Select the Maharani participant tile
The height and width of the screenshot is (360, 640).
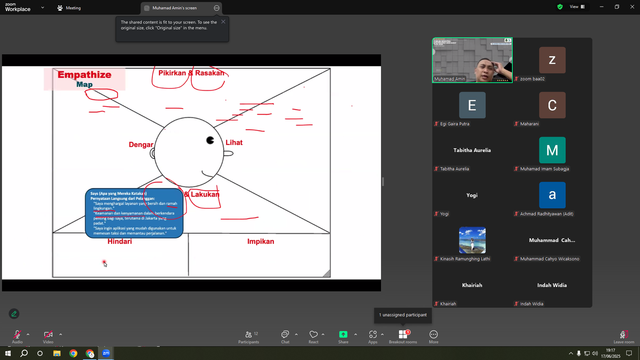[x=552, y=105]
